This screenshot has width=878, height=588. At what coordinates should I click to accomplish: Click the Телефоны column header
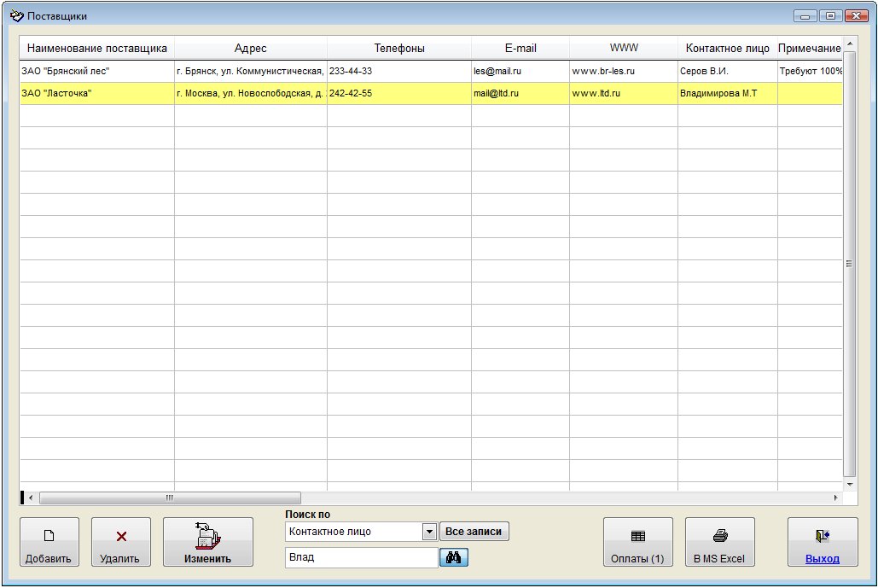pos(399,48)
